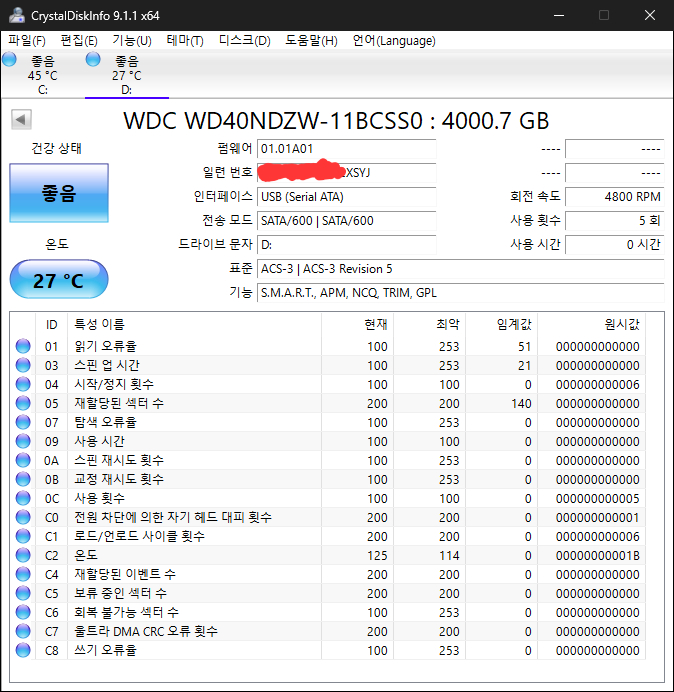
Task: Select the D: drive tab at 27 °C
Action: pyautogui.click(x=127, y=75)
